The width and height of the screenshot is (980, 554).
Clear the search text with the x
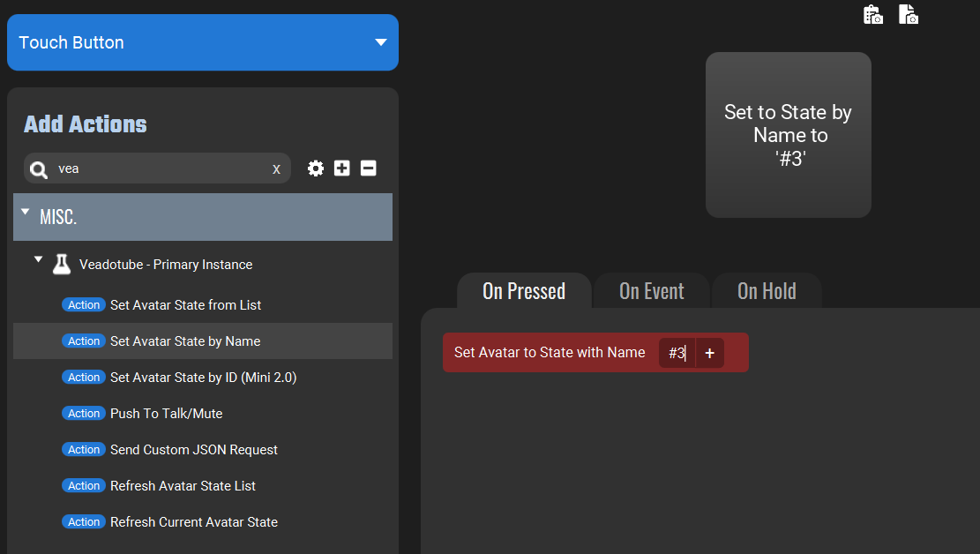click(276, 168)
